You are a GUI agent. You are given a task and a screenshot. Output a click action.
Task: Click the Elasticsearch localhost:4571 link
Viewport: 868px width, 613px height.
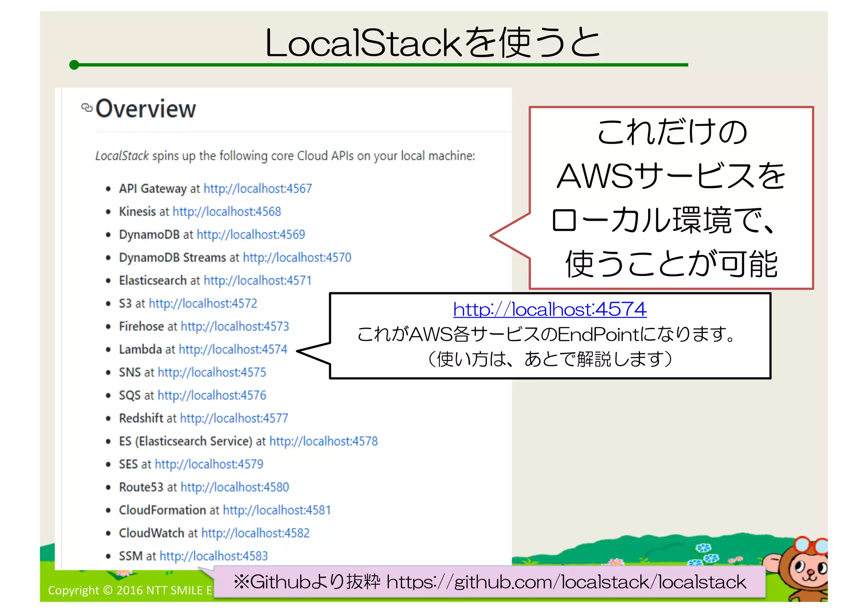point(258,280)
